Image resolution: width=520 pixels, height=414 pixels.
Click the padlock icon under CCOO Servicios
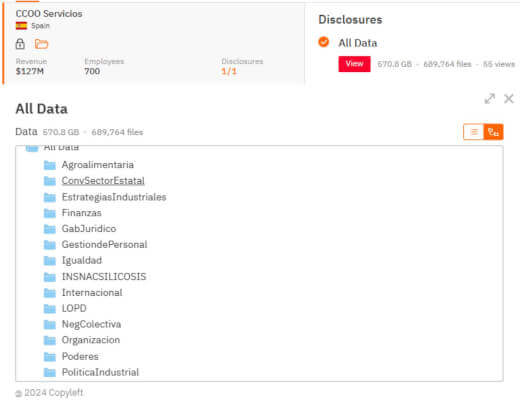tap(20, 44)
